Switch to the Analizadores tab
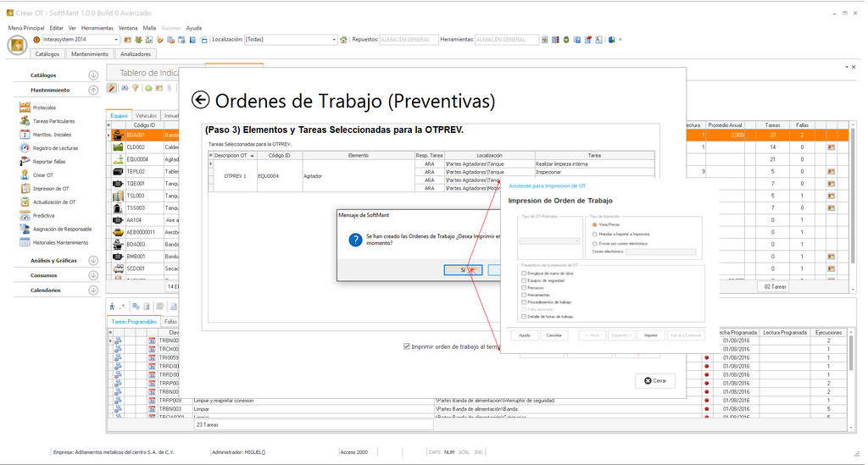The image size is (868, 465). [x=136, y=53]
